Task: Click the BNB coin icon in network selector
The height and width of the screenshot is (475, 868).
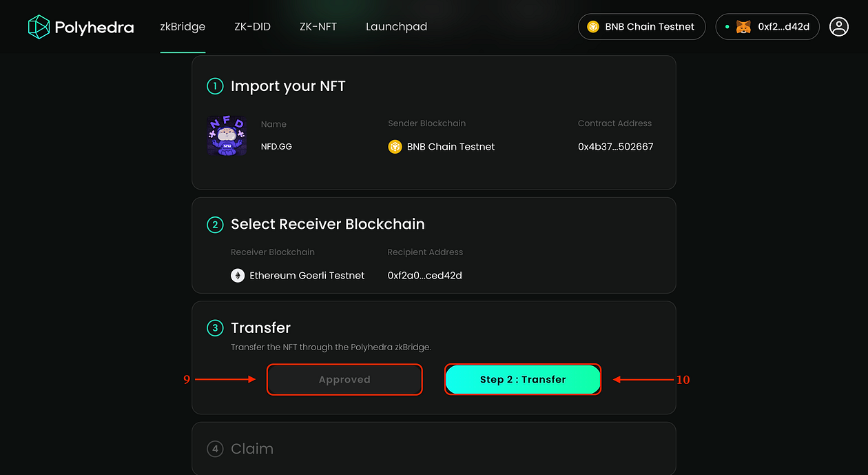Action: click(x=593, y=27)
